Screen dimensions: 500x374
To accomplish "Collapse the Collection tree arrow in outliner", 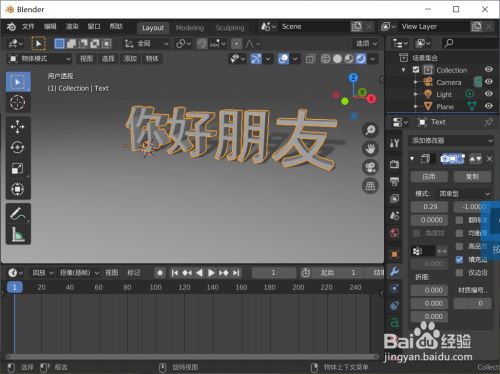I will coord(403,70).
